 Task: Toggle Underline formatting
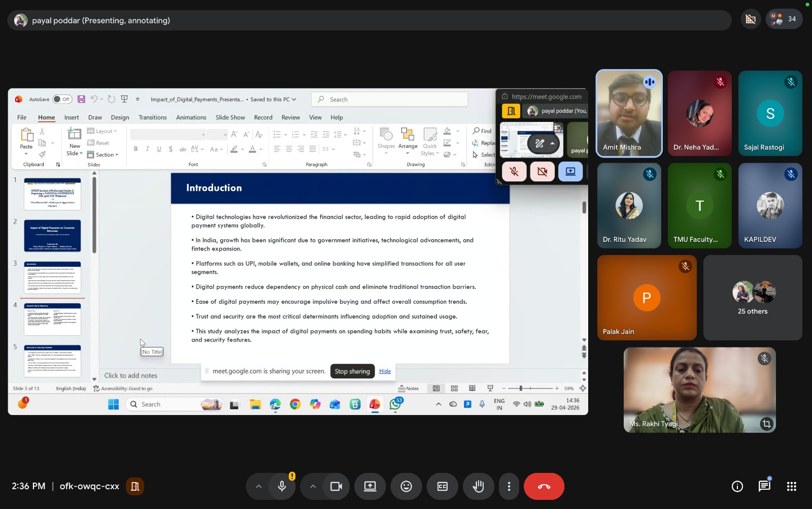tap(159, 149)
